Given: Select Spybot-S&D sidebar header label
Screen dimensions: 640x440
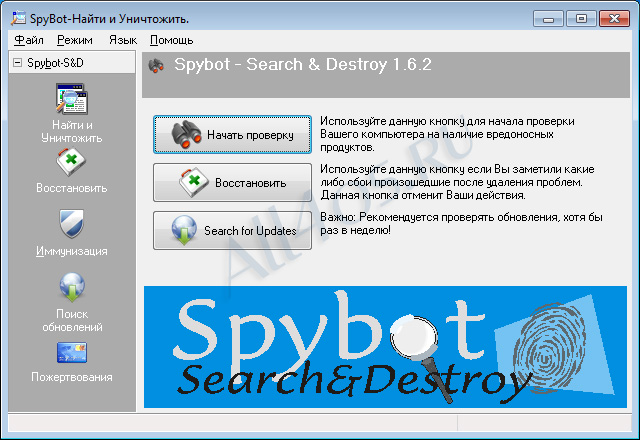Looking at the screenshot, I should click(x=55, y=63).
